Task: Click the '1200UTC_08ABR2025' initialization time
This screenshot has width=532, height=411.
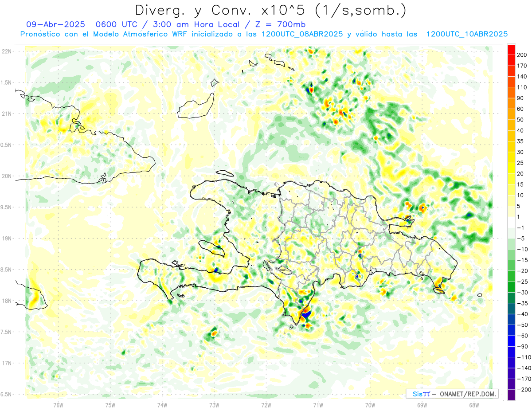Action: click(302, 34)
